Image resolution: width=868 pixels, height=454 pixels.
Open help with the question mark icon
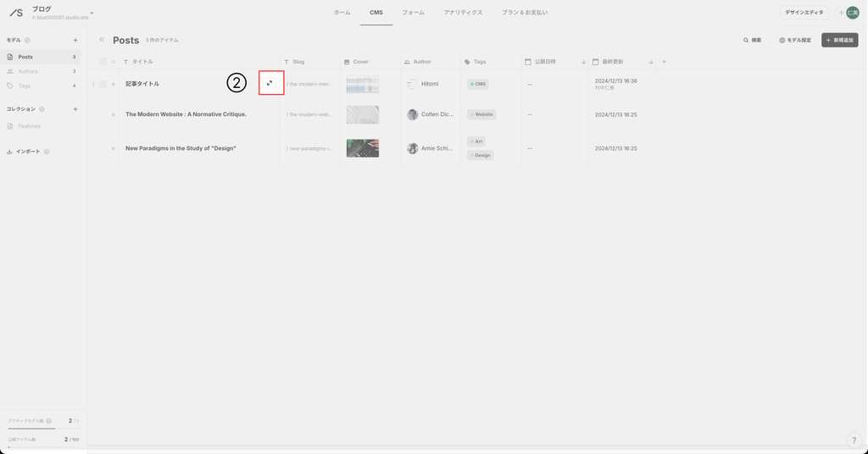pyautogui.click(x=854, y=440)
